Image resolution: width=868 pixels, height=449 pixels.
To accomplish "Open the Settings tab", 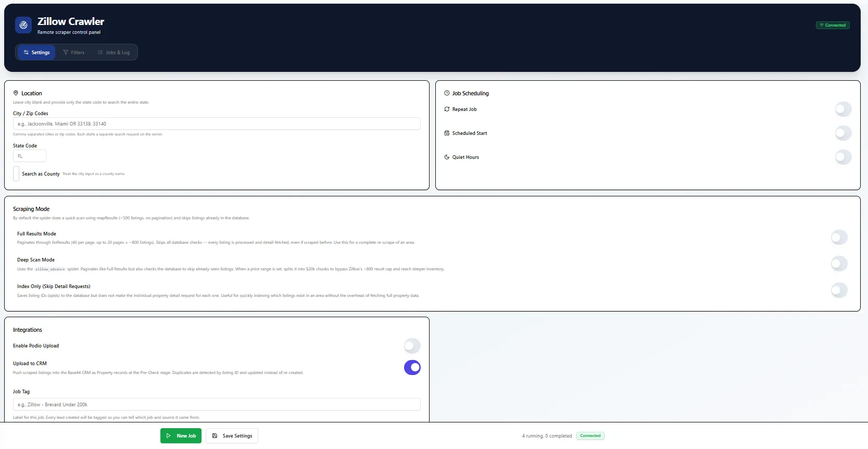I will tap(36, 53).
